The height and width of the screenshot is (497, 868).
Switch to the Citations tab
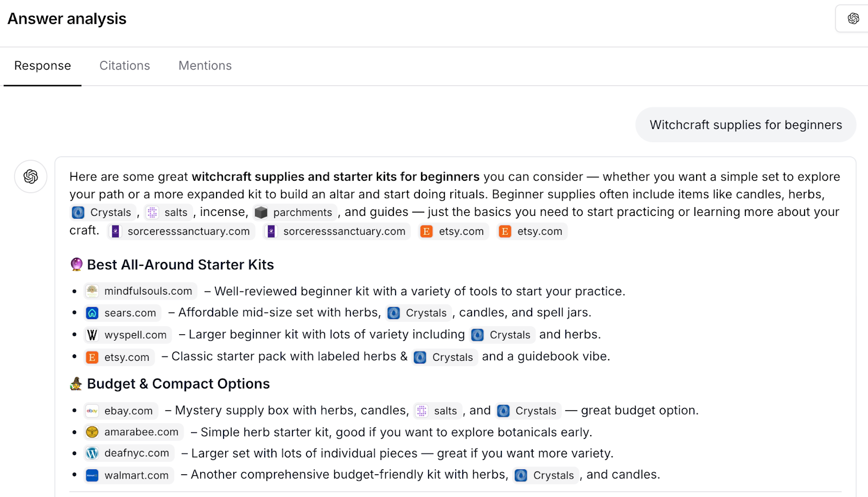pos(125,66)
